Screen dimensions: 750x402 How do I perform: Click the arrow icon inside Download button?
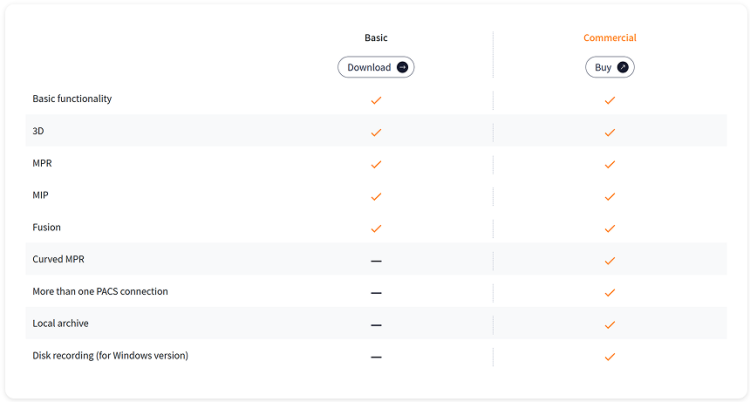coord(402,67)
